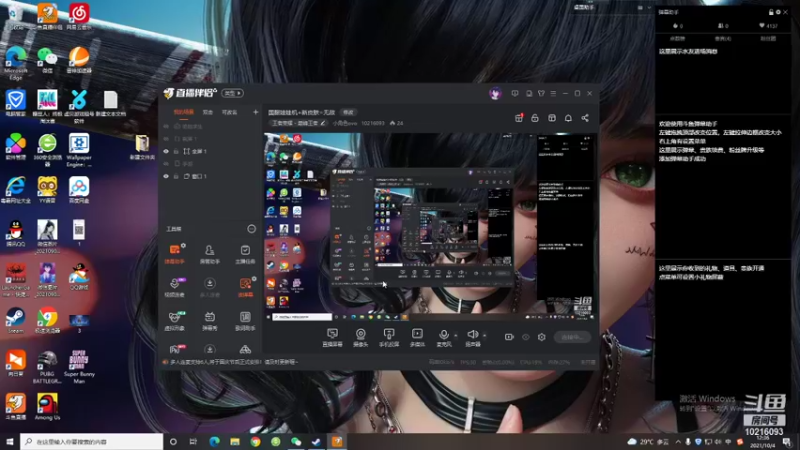Click the skin shirt icon in title bar
Image resolution: width=800 pixels, height=450 pixels.
click(x=541, y=94)
